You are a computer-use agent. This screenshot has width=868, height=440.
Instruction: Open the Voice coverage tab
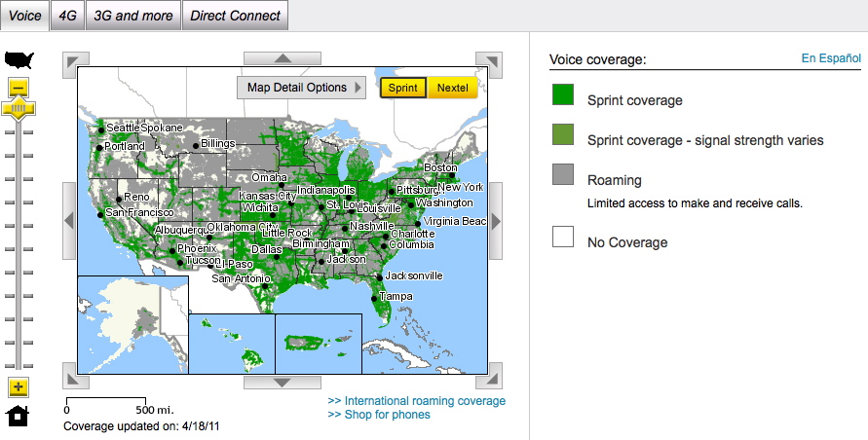[x=25, y=16]
